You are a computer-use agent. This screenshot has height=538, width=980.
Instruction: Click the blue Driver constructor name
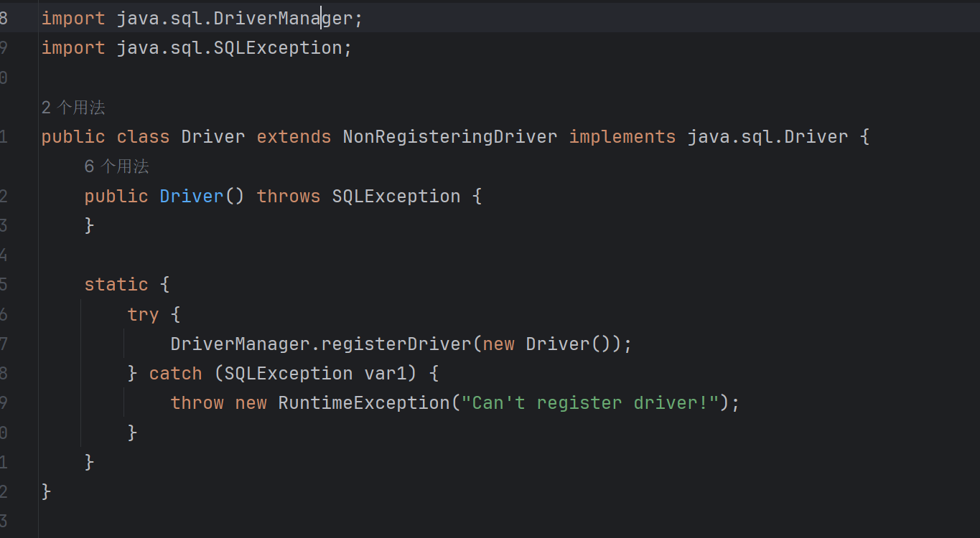(192, 196)
